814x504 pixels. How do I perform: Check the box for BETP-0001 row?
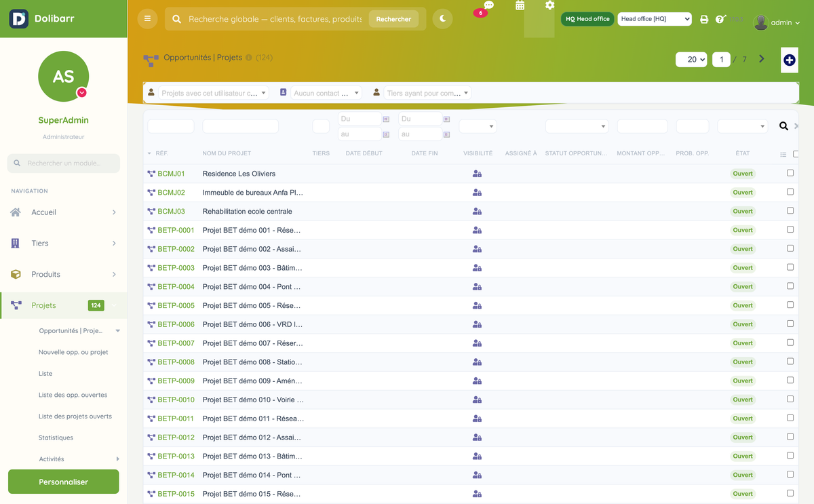[790, 229]
